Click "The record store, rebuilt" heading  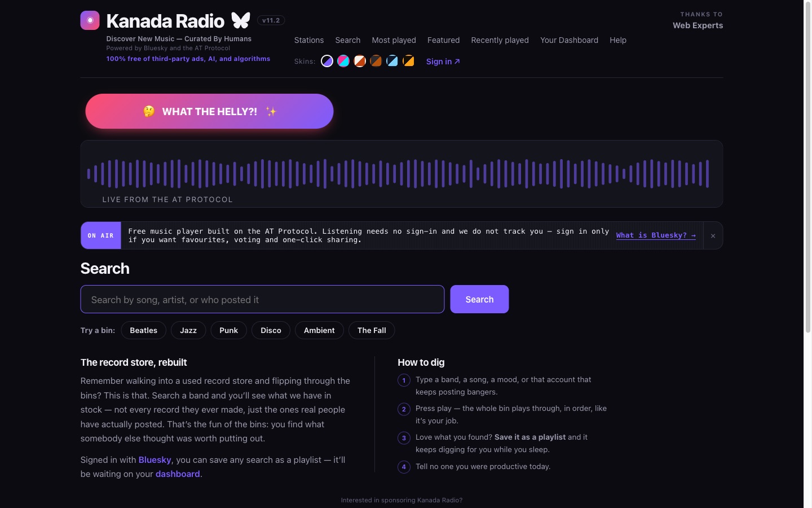pos(134,362)
